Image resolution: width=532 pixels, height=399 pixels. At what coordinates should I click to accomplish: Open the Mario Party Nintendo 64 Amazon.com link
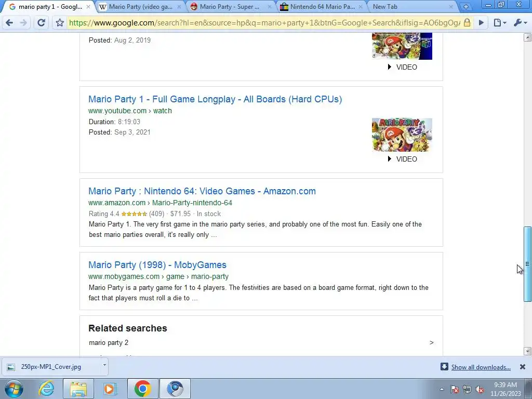tap(202, 191)
